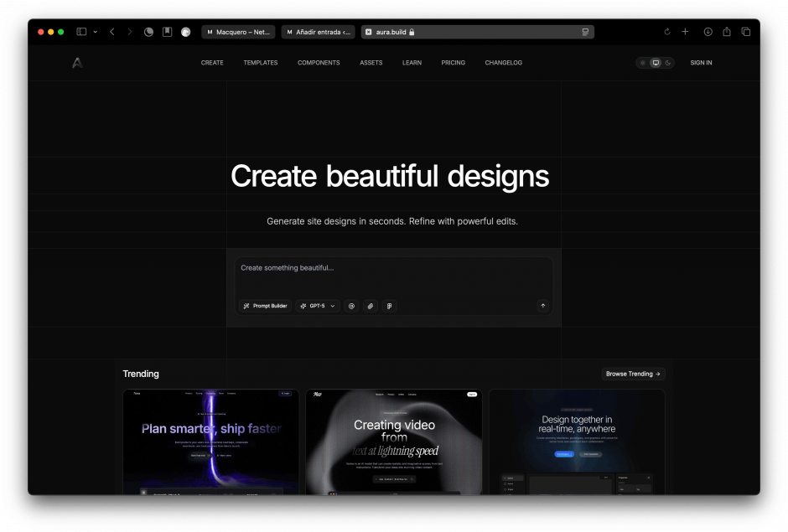Open the Prompt Builder
This screenshot has height=532, width=788.
265,306
